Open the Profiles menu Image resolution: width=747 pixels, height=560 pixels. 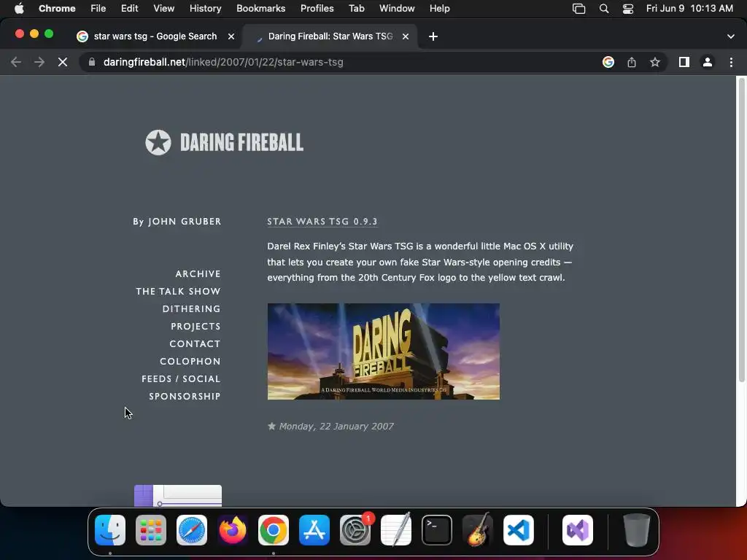coord(317,9)
